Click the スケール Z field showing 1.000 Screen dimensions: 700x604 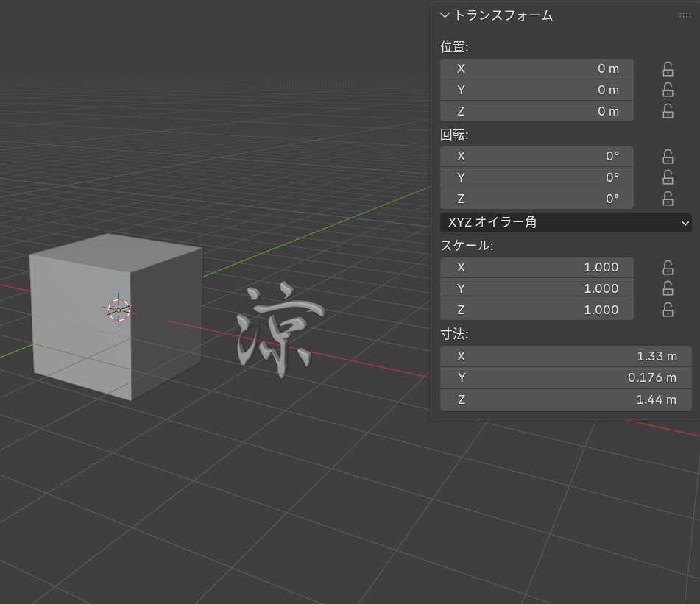pos(537,310)
